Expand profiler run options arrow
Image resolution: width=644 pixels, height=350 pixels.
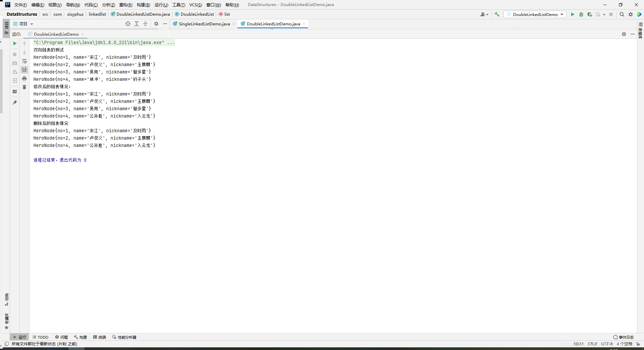(x=604, y=14)
